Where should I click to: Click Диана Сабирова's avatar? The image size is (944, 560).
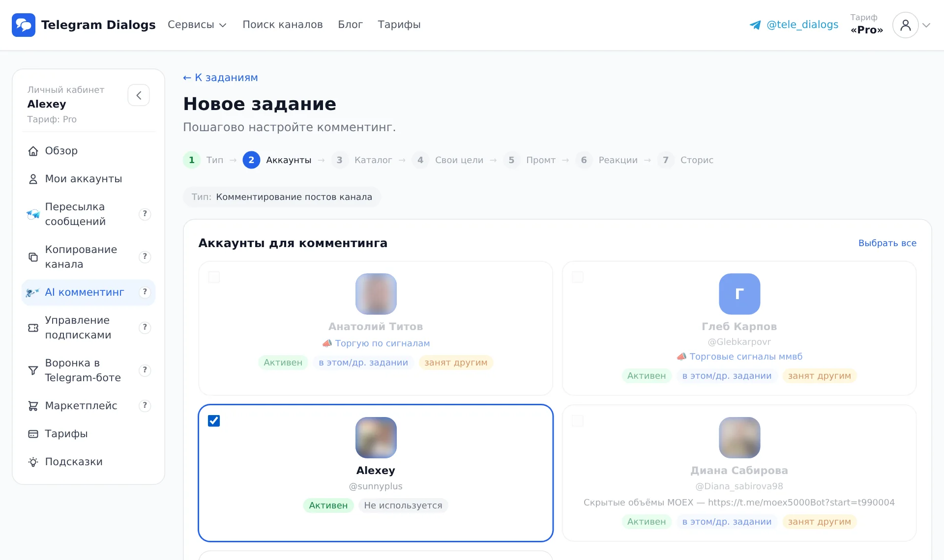(x=739, y=438)
